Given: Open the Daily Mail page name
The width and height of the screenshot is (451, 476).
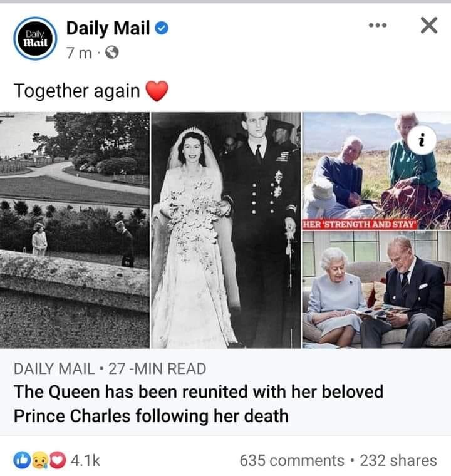Looking at the screenshot, I should point(108,28).
